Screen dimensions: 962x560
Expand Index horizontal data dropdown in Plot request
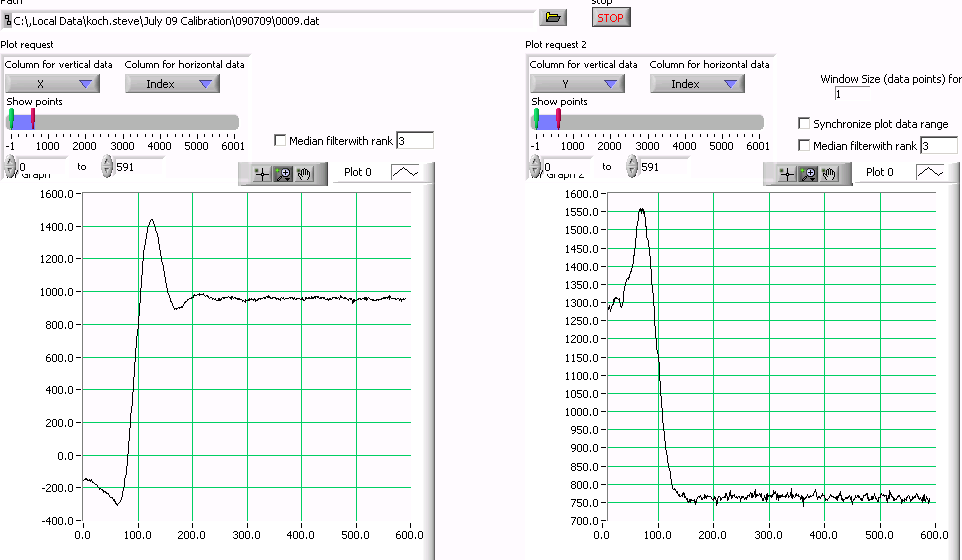pos(172,84)
